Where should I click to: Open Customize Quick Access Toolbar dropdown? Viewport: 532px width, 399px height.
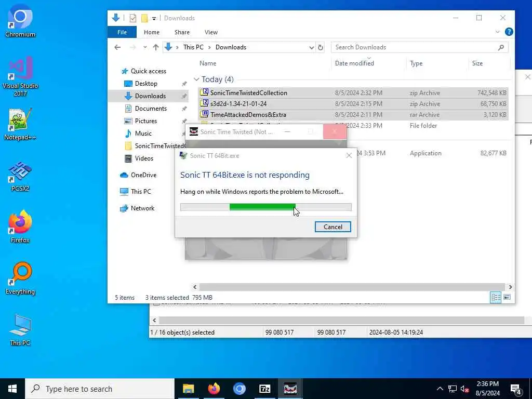(x=154, y=18)
